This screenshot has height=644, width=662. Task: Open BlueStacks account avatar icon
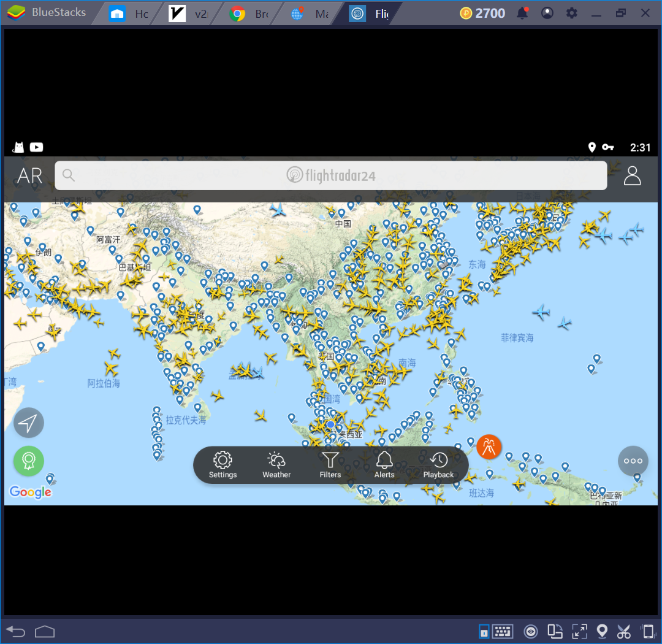point(547,13)
